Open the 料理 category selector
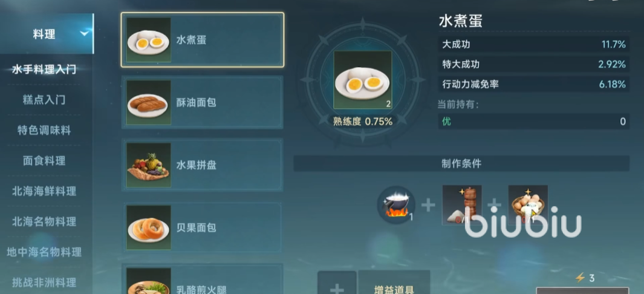This screenshot has width=644, height=294. pos(47,34)
